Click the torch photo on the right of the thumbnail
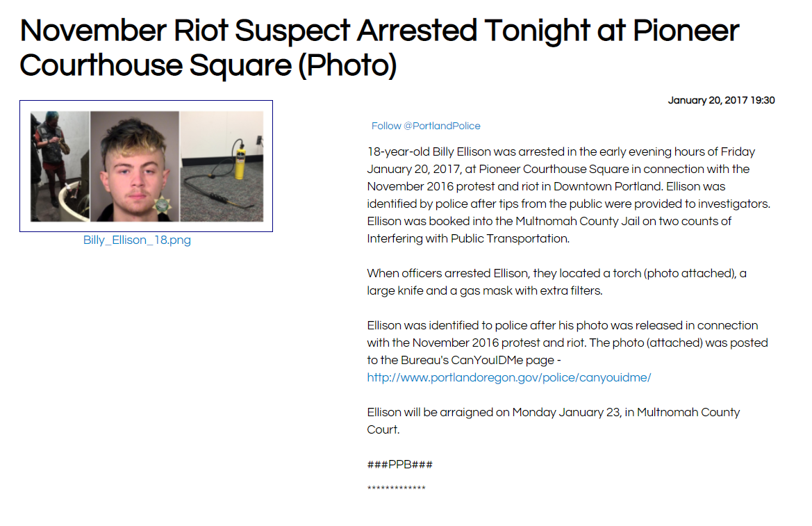Image resolution: width=812 pixels, height=526 pixels. (x=222, y=166)
